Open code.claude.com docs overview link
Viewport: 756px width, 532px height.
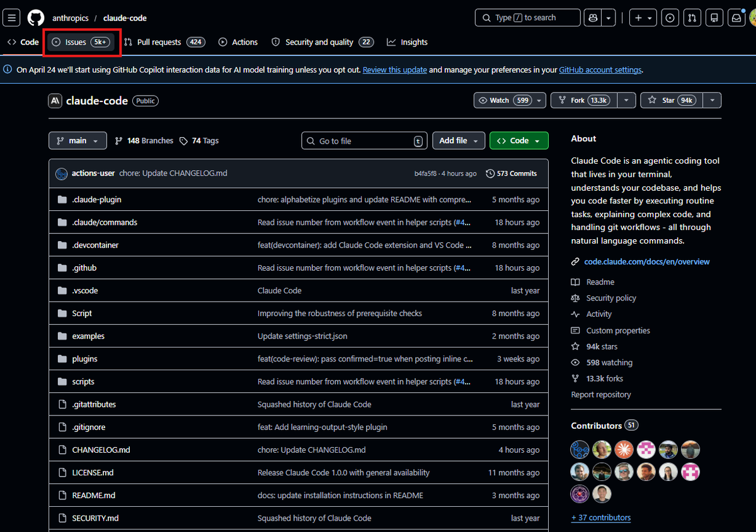tap(647, 262)
